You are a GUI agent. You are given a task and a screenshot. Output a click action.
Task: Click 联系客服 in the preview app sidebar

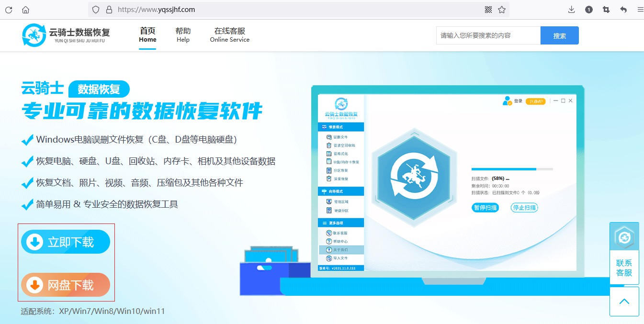(337, 233)
